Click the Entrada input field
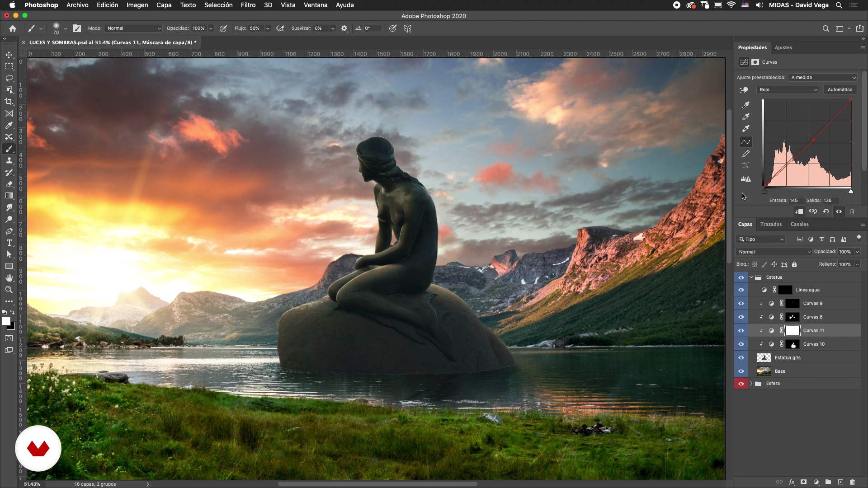 [796, 201]
